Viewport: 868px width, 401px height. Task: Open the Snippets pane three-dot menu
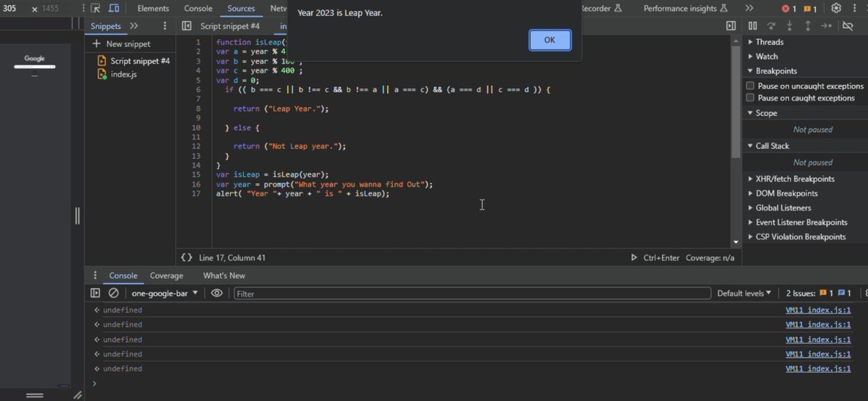(x=165, y=26)
